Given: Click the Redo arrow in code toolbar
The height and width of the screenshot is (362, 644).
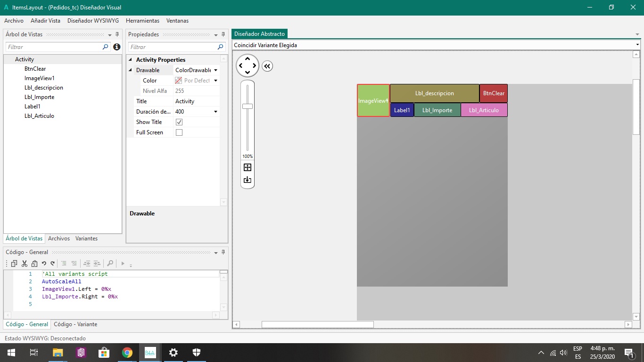Looking at the screenshot, I should click(x=52, y=263).
